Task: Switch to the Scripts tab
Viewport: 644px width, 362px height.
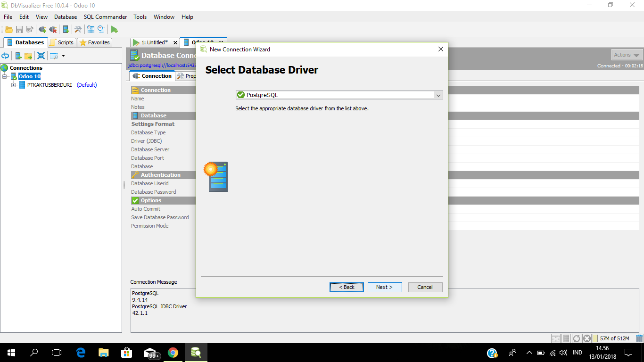Action: coord(62,42)
